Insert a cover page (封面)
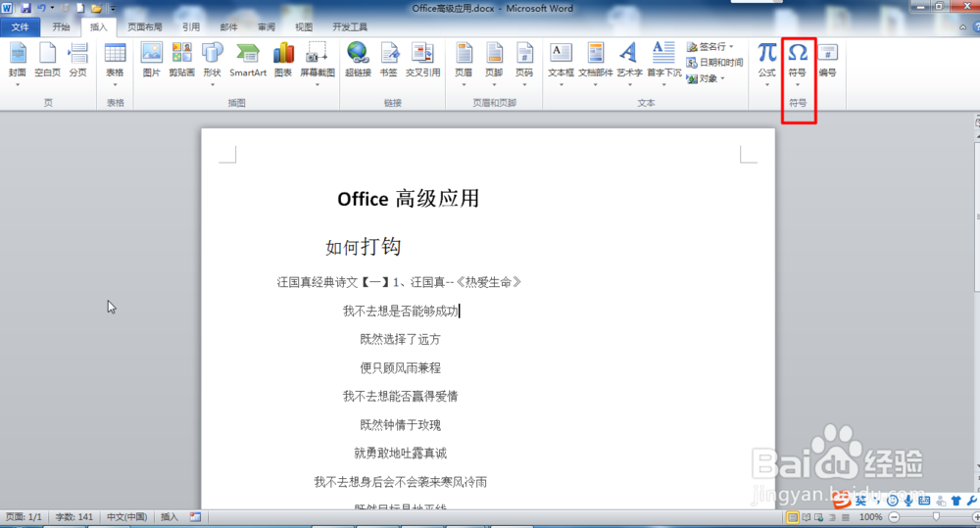Image resolution: width=980 pixels, height=528 pixels. coord(18,60)
